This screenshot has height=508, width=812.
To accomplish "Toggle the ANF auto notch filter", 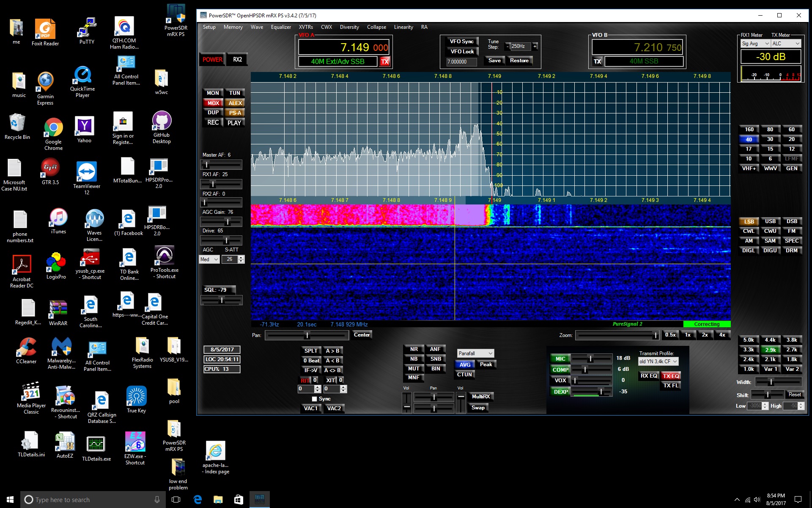I will click(435, 349).
